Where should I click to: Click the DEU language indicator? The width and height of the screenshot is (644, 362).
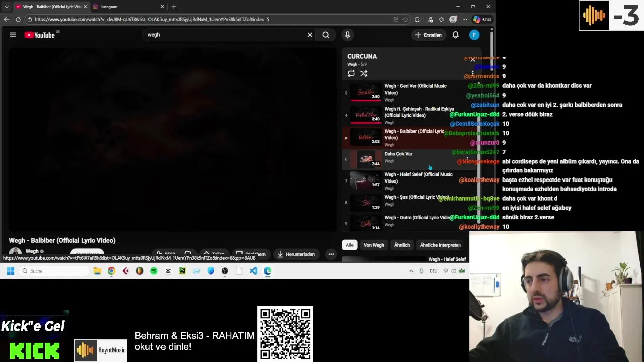point(433,271)
